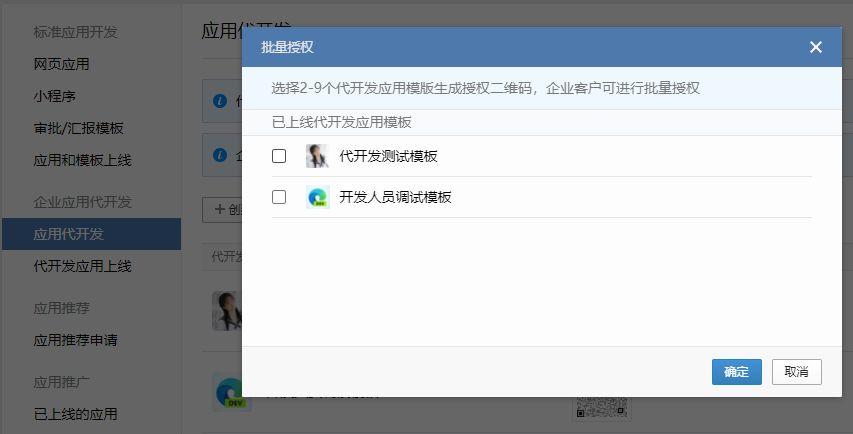This screenshot has width=853, height=434.
Task: Close the 批量授权 dialog with the X
Action: point(816,47)
